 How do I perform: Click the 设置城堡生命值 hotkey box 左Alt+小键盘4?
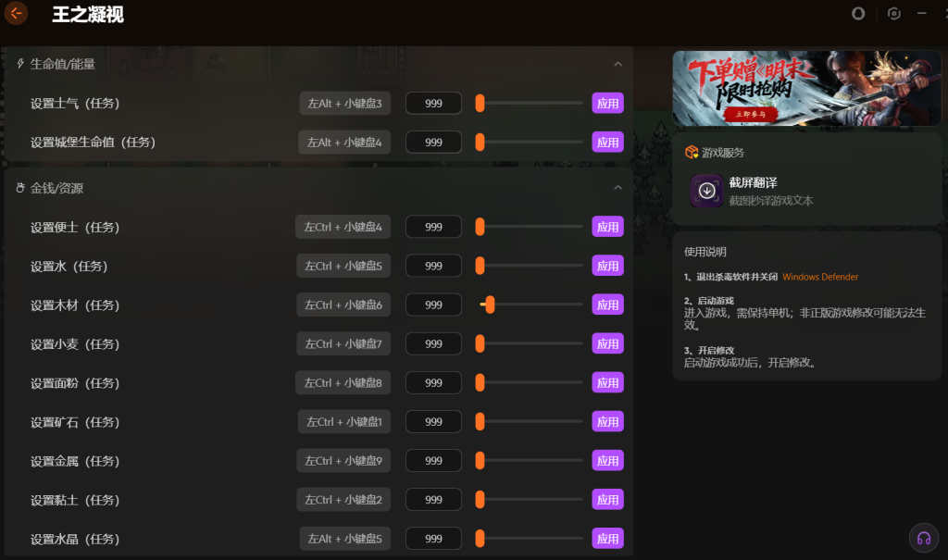click(344, 143)
